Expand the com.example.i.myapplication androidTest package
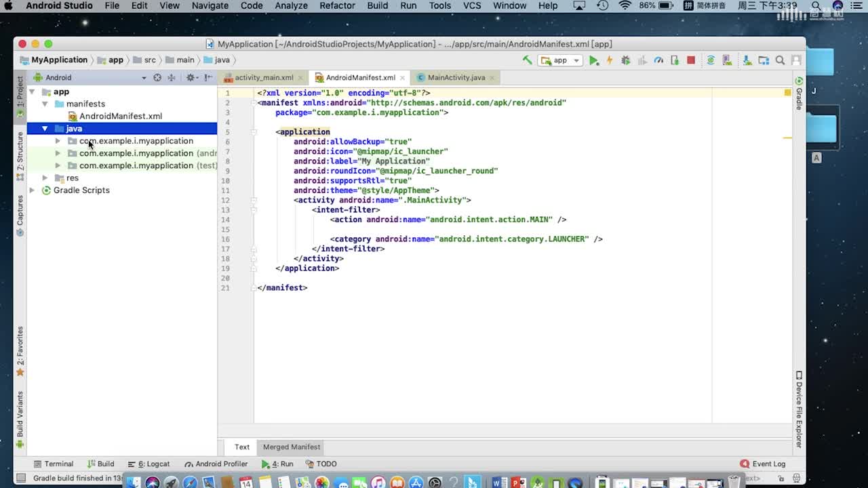Viewport: 868px width, 488px height. click(58, 153)
